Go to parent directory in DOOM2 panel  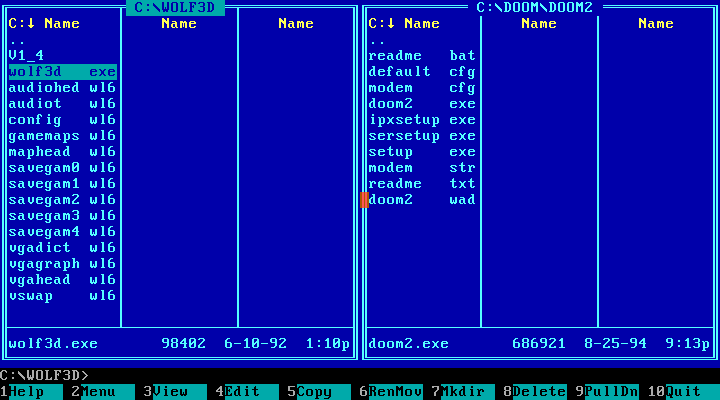377,42
